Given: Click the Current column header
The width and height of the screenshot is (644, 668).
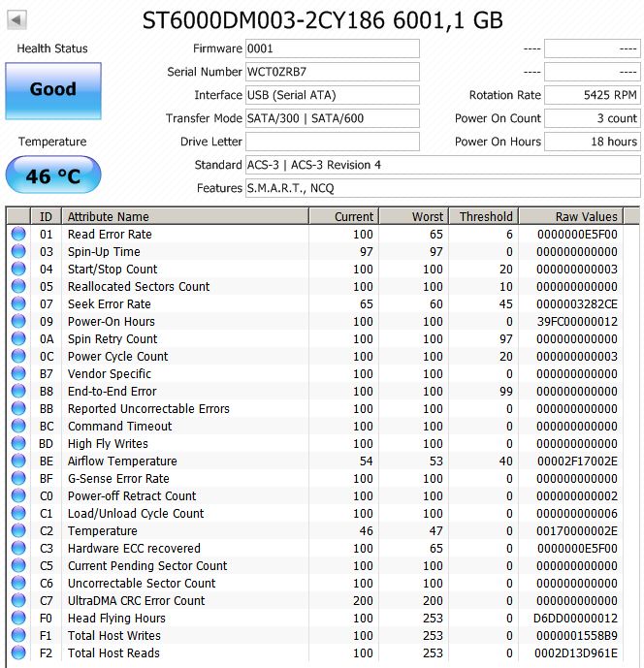Looking at the screenshot, I should 344,216.
